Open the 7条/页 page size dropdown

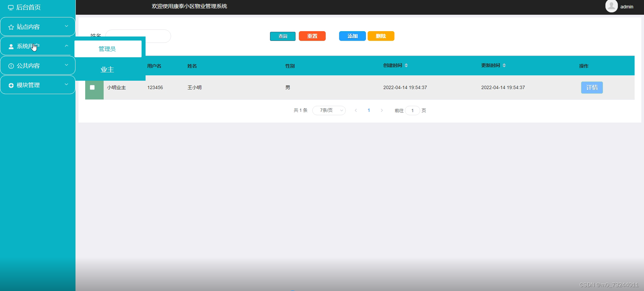[x=329, y=110]
